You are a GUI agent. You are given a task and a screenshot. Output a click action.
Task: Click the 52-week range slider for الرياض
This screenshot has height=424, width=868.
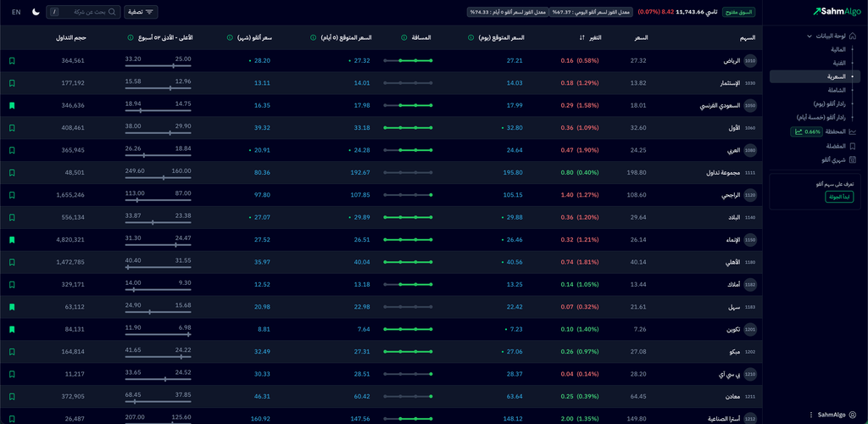(x=158, y=66)
